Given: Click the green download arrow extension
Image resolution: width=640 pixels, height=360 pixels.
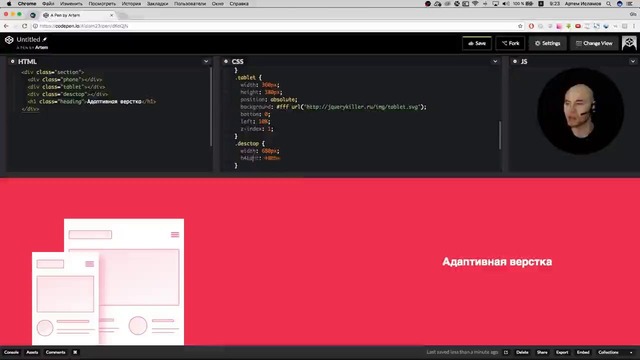Looking at the screenshot, I should (x=568, y=26).
